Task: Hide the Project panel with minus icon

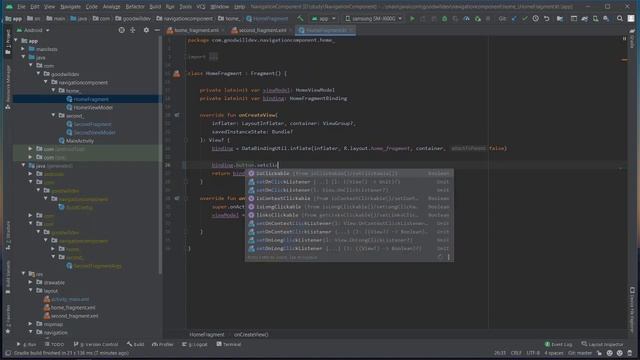Action: click(x=157, y=30)
